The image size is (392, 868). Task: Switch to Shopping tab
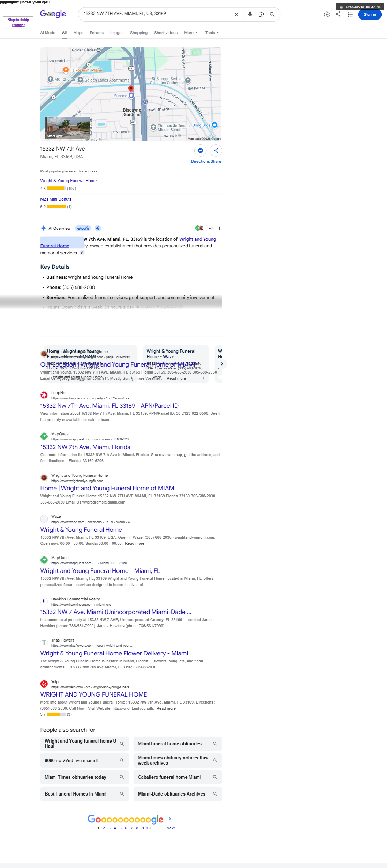(139, 33)
